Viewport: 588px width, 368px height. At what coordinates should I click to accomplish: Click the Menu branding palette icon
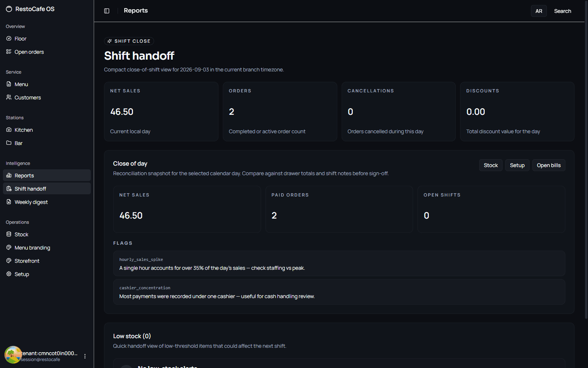click(9, 247)
